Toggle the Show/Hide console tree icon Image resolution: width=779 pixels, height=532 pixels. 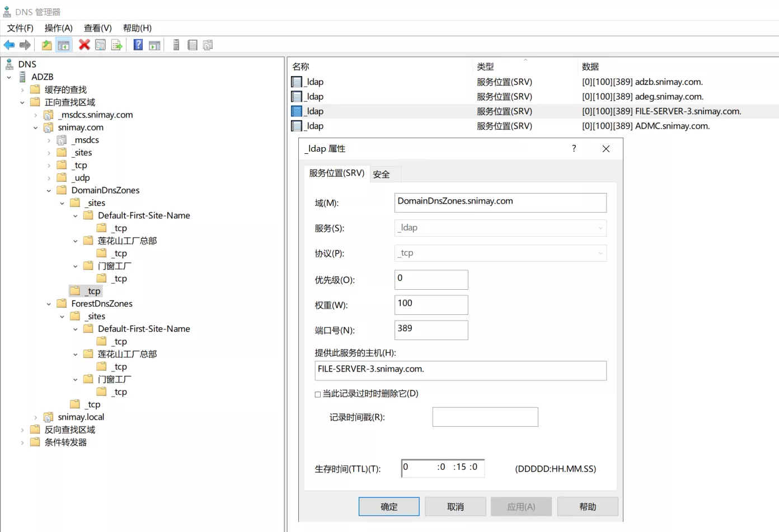point(64,45)
